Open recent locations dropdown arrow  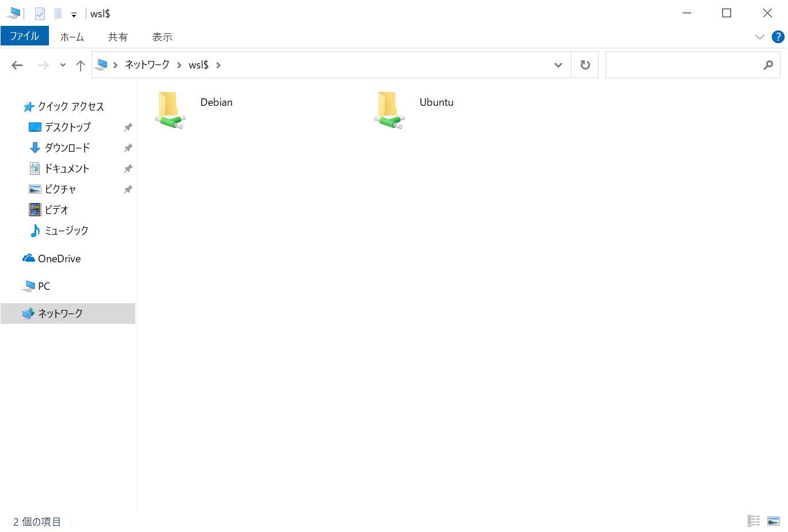63,65
